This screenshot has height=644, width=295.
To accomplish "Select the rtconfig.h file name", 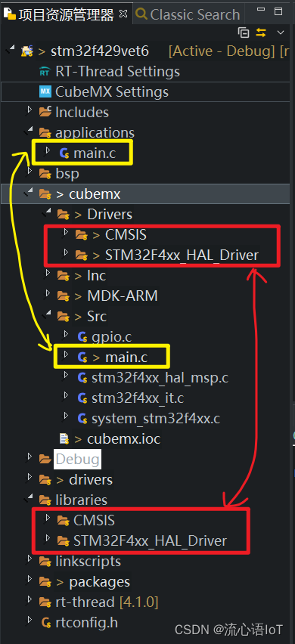I will pyautogui.click(x=87, y=623).
